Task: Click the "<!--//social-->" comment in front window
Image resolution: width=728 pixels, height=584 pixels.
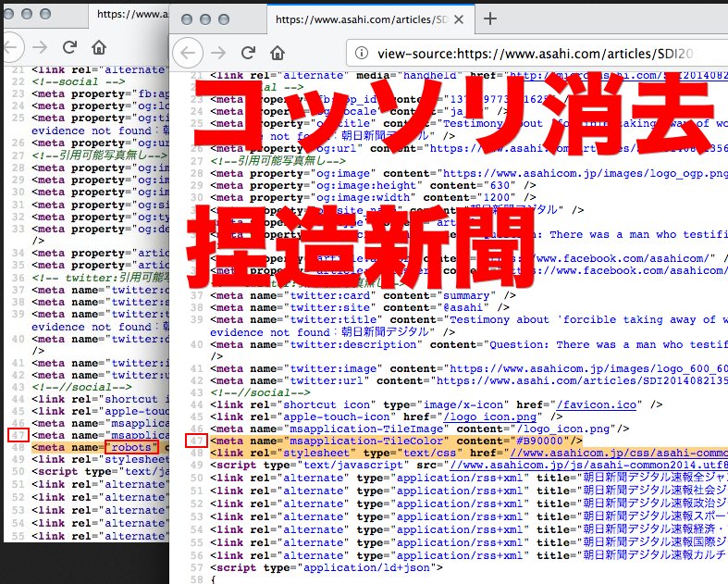Action: point(260,392)
